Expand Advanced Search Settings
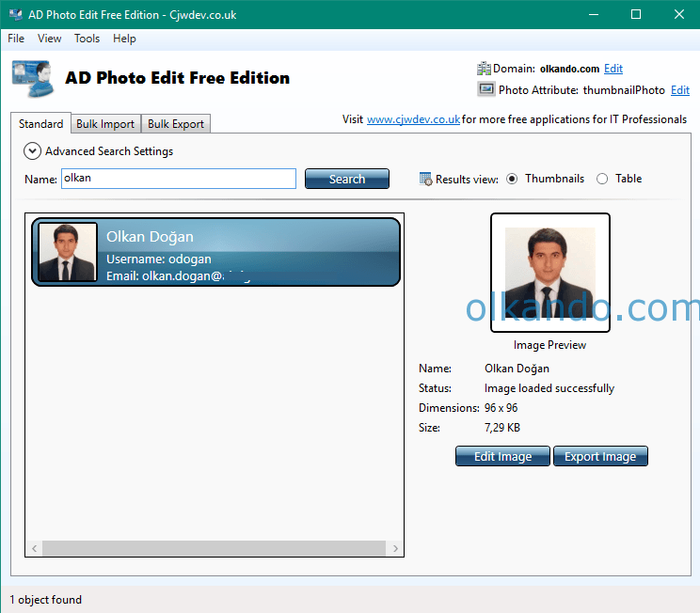Viewport: 700px width, 613px height. 32,151
